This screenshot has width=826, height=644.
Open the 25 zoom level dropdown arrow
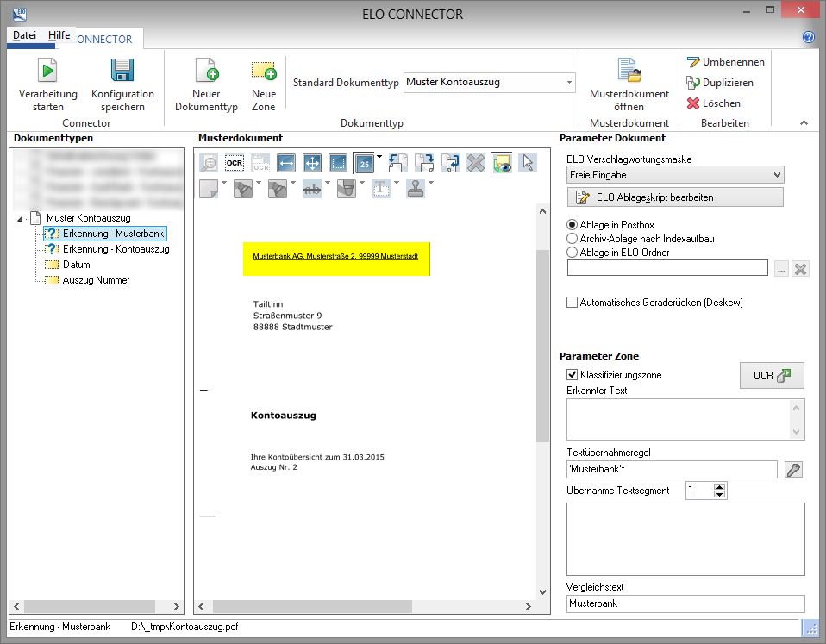click(x=379, y=156)
